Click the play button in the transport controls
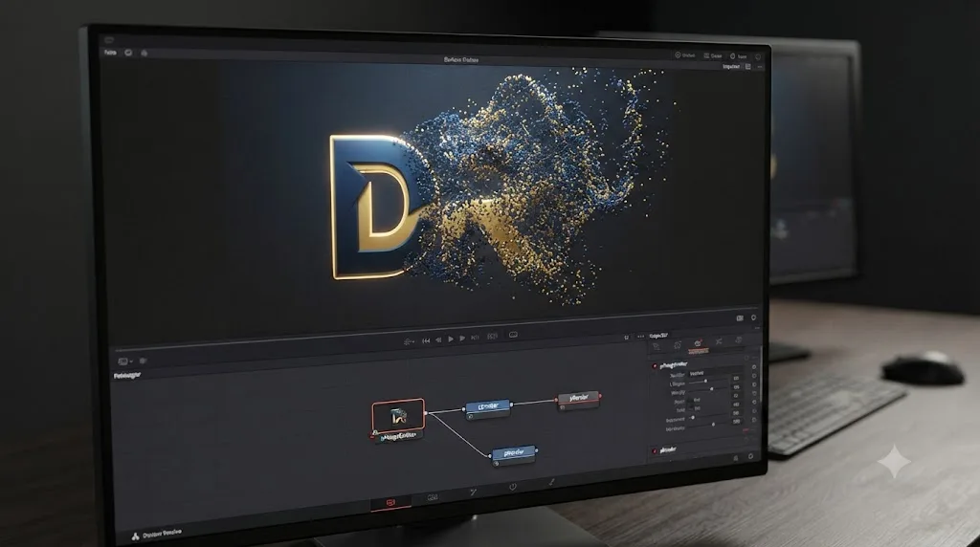Image resolution: width=980 pixels, height=547 pixels. tap(451, 339)
